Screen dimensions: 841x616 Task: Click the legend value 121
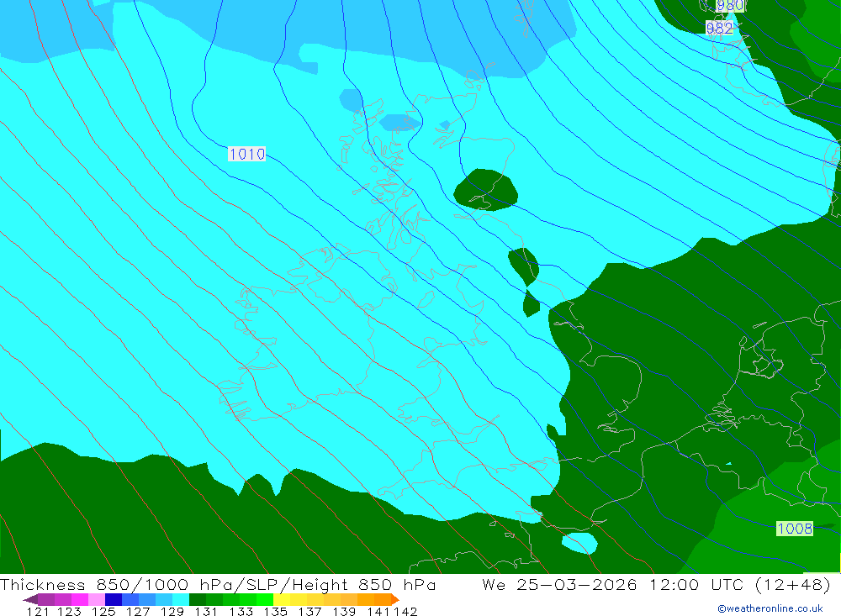(38, 611)
